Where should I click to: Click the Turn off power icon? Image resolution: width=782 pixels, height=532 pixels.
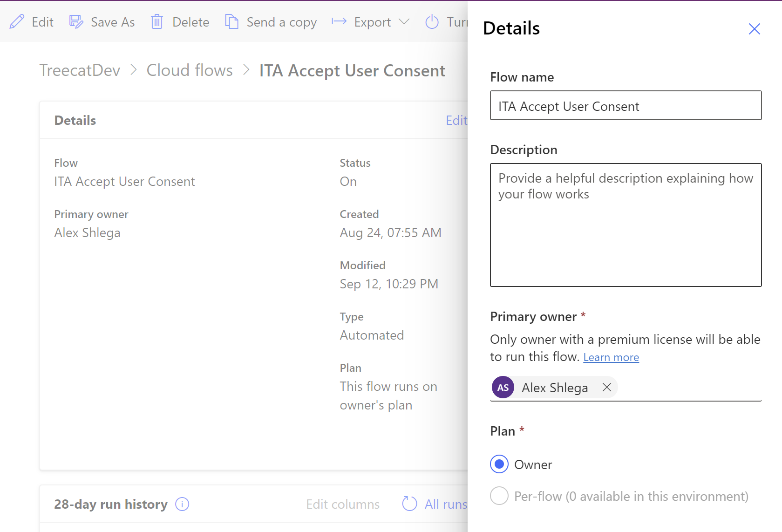(x=431, y=21)
